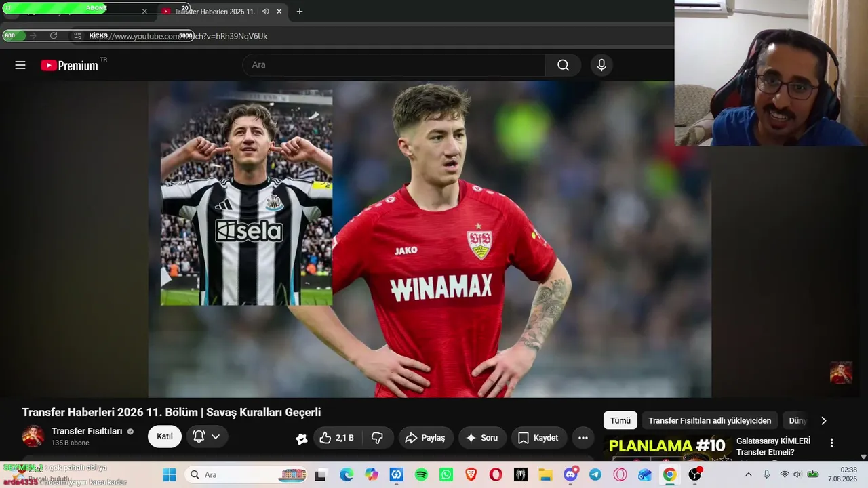Click the search magnifier button
868x488 pixels.
pos(563,65)
